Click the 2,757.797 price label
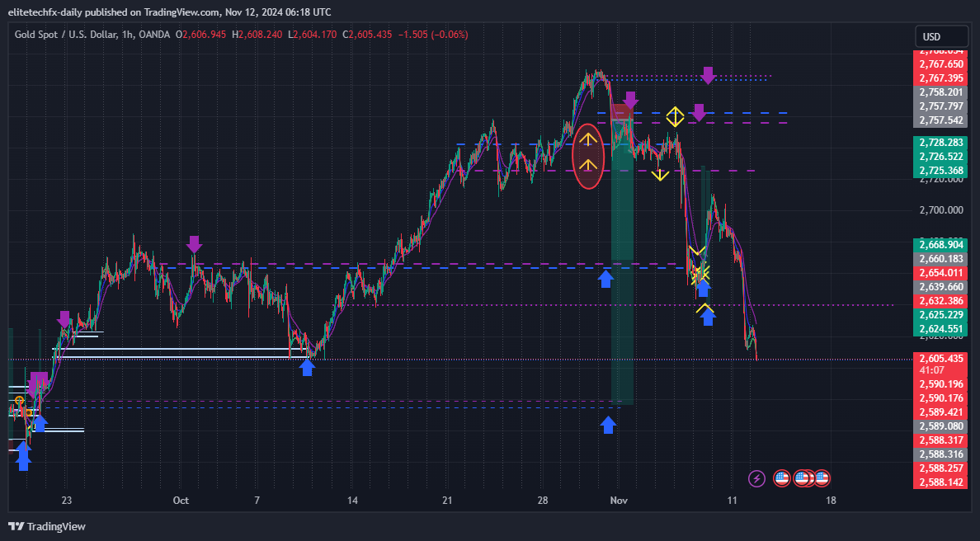Viewport: 980px width, 541px height. coord(941,106)
